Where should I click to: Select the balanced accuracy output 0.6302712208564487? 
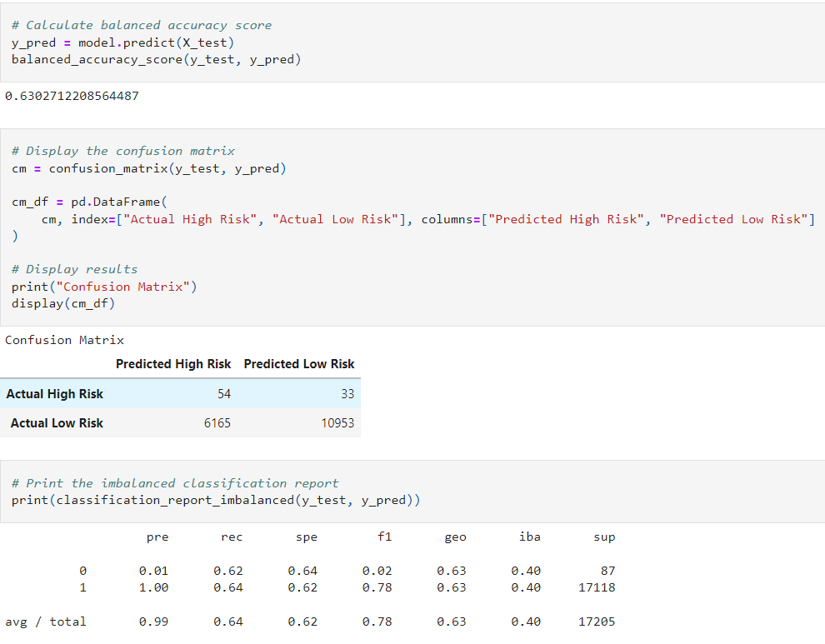[x=72, y=96]
